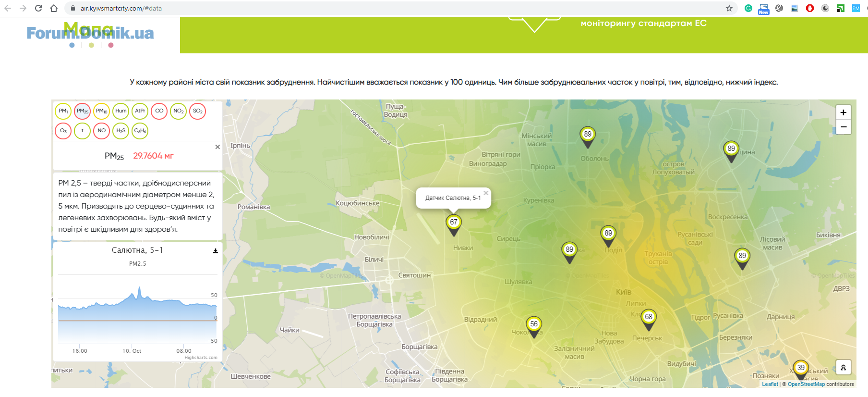Screen dimensions: 868x397
Task: Open the red stop-hand ad blocker extension
Action: [x=810, y=8]
